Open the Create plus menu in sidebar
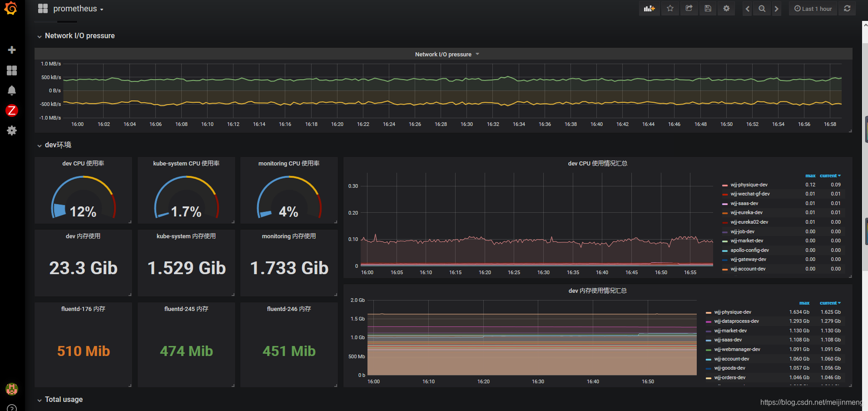Viewport: 868px width, 411px height. tap(12, 50)
